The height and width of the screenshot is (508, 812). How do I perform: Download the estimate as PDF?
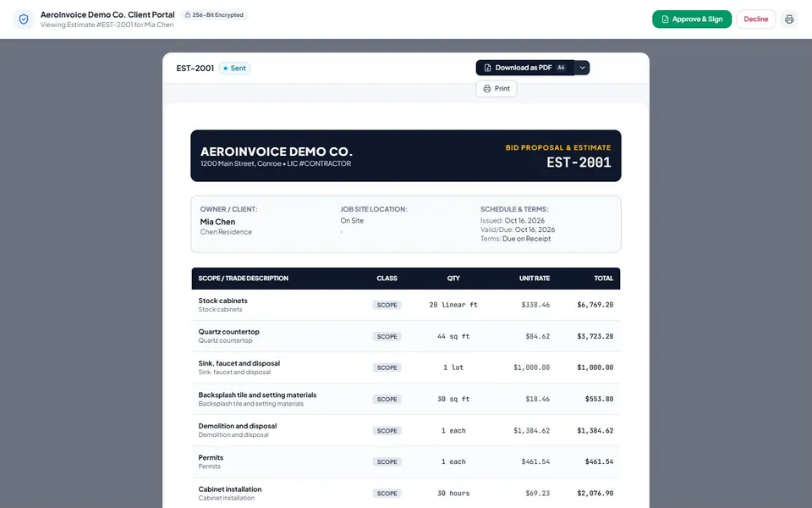pyautogui.click(x=525, y=68)
